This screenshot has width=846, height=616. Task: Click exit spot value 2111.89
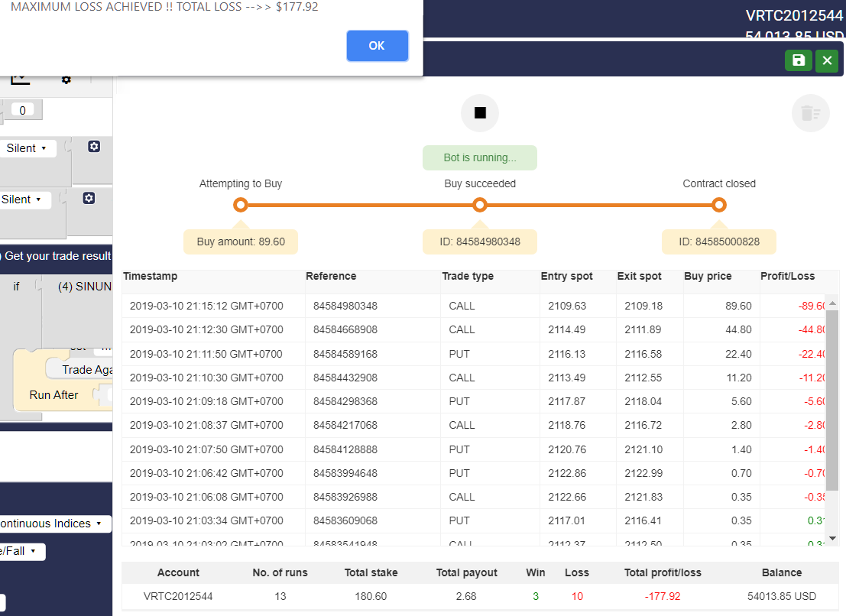coord(643,329)
